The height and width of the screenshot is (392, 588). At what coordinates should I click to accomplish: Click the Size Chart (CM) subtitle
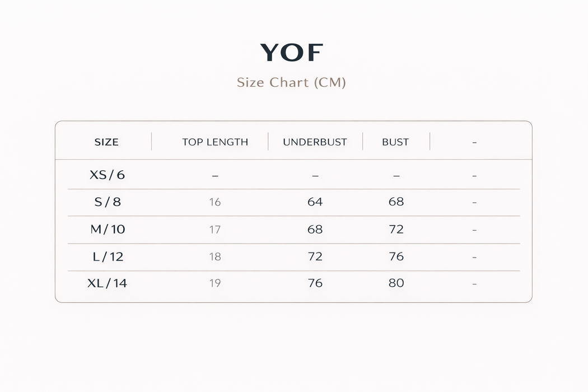[x=291, y=82]
